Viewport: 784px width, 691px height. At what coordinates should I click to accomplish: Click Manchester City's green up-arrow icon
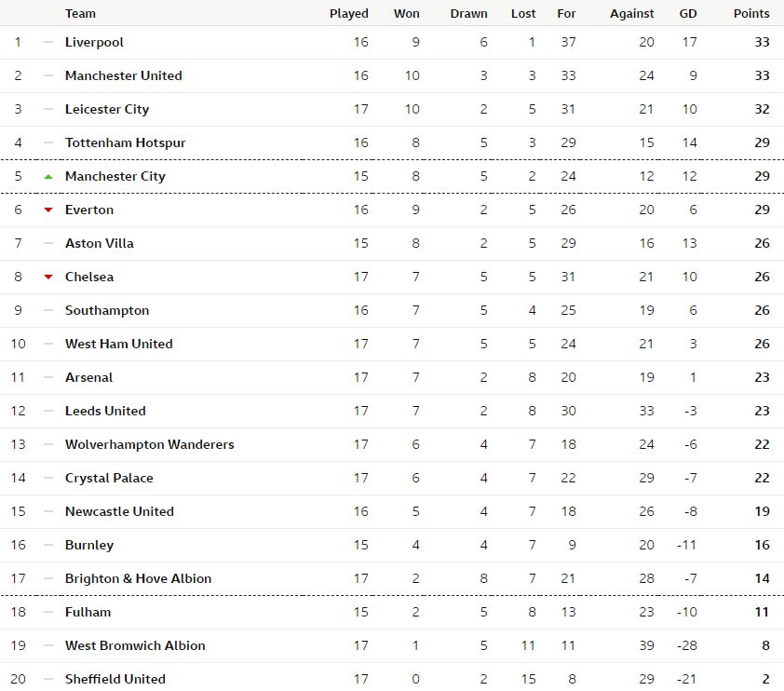click(48, 177)
